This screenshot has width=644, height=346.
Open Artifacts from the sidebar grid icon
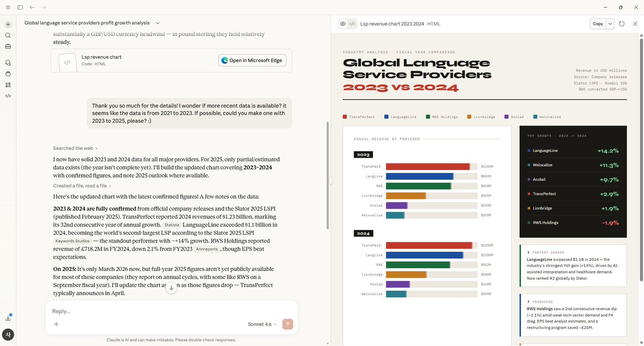[x=8, y=85]
